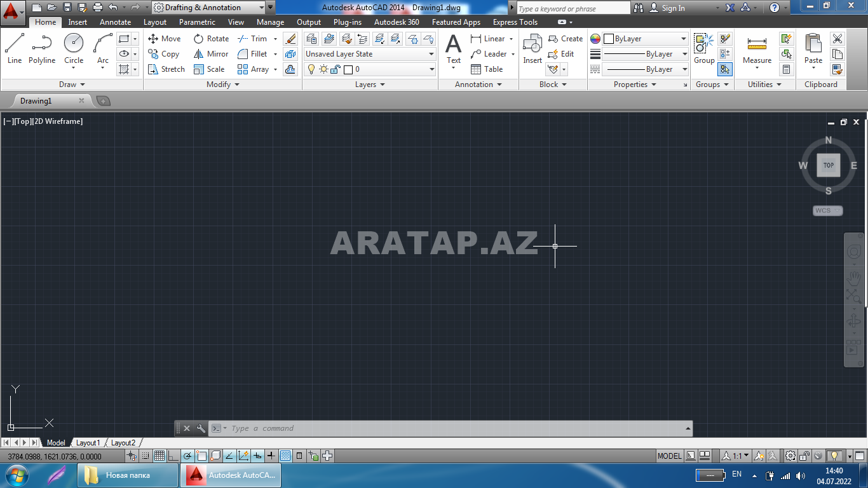Toggle Dynamic Input in status bar
This screenshot has height=488, width=868.
(257, 456)
